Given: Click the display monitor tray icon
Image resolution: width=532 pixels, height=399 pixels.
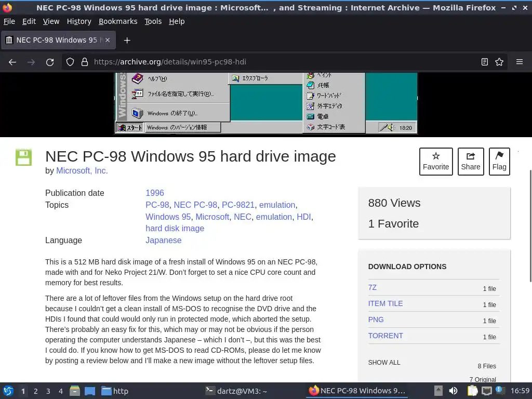Looking at the screenshot, I should tap(487, 391).
